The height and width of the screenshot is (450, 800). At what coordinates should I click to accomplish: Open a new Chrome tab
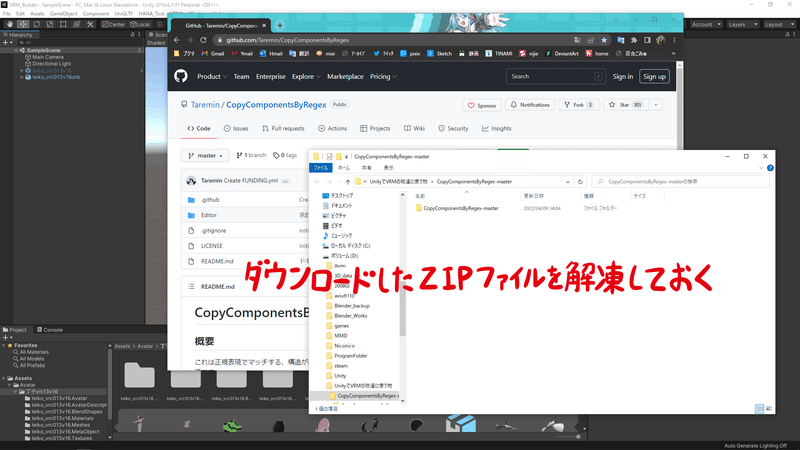(280, 25)
